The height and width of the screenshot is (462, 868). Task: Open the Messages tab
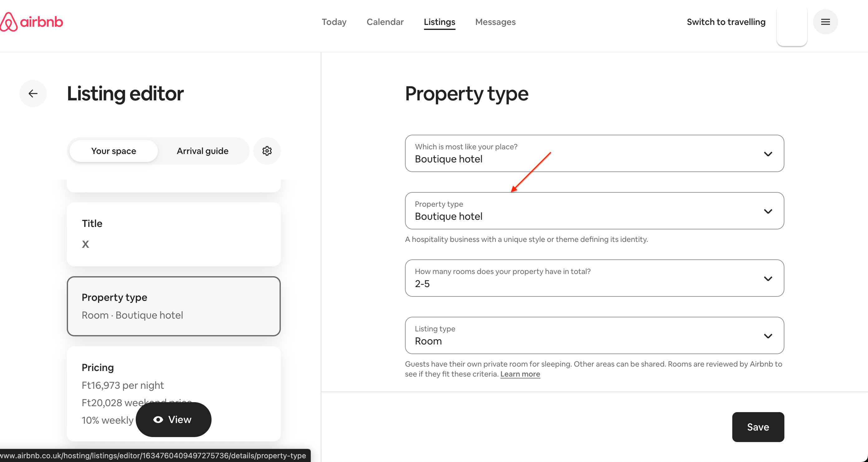tap(495, 22)
